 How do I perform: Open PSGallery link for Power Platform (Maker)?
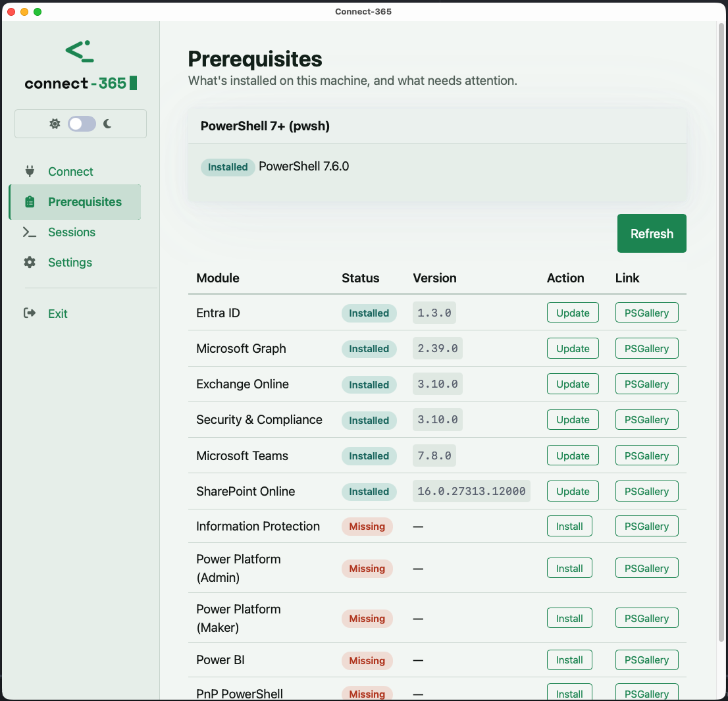646,618
